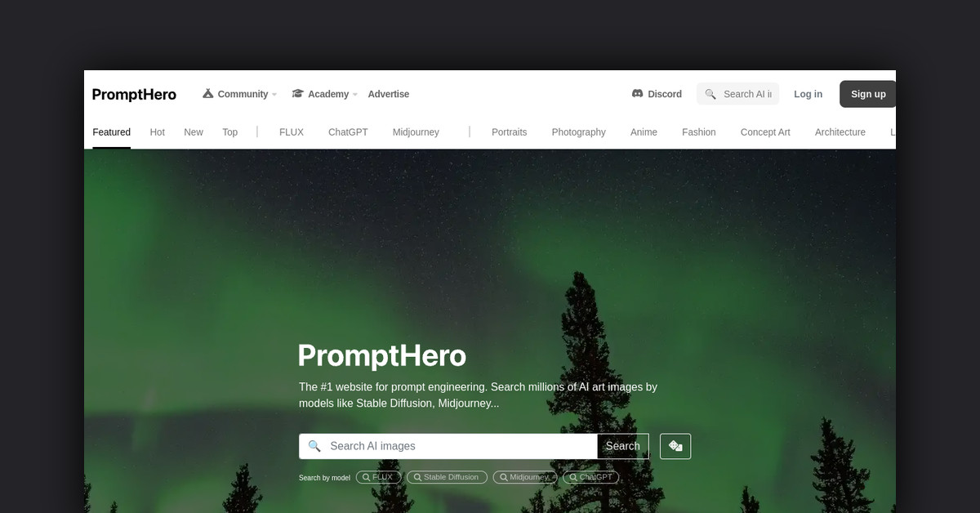Click the magnifier icon on the Stable Diffusion chip
This screenshot has width=980, height=513.
pyautogui.click(x=417, y=477)
